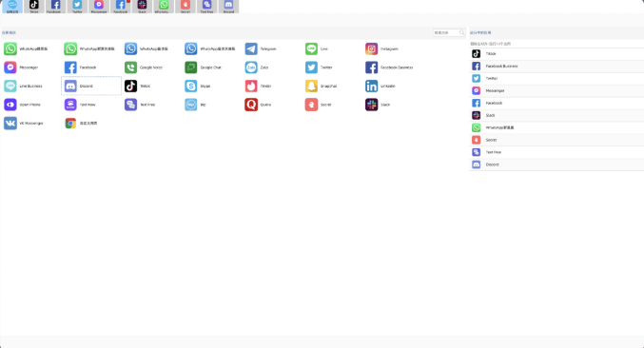Screen dimensions: 644x348
Task: Open the Messenger tab
Action: pyautogui.click(x=99, y=7)
